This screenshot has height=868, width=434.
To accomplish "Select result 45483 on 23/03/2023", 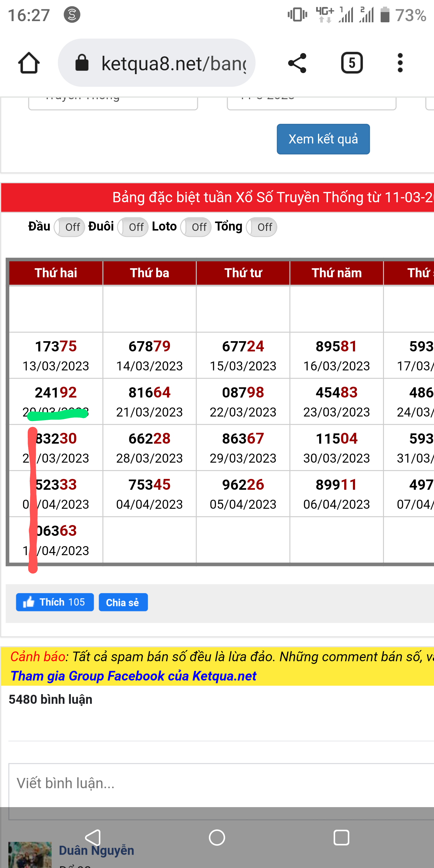I will (x=337, y=392).
